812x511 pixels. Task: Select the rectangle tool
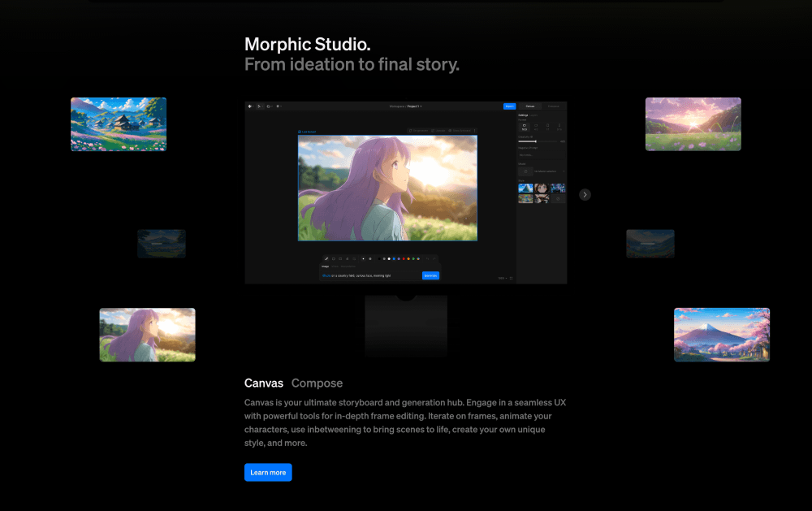pos(340,258)
